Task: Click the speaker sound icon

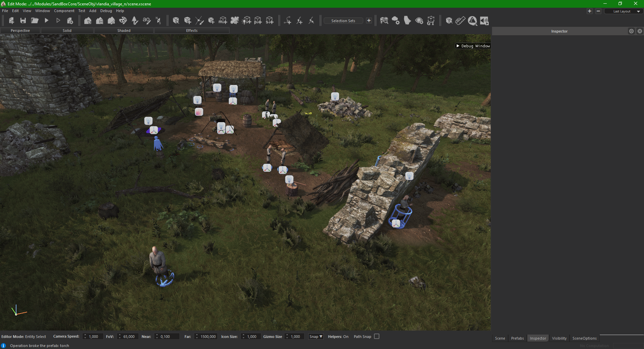Action: (484, 21)
